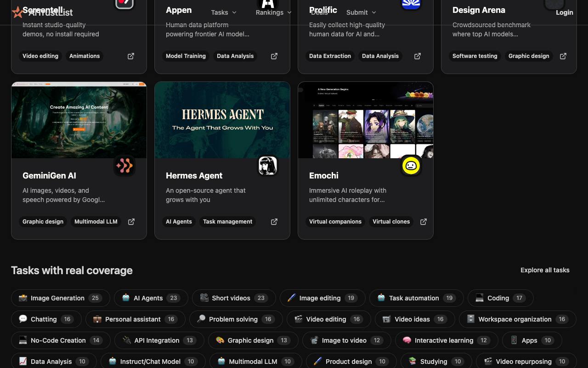This screenshot has width=588, height=368.
Task: Click books icon on Studying chip
Action: tap(413, 362)
